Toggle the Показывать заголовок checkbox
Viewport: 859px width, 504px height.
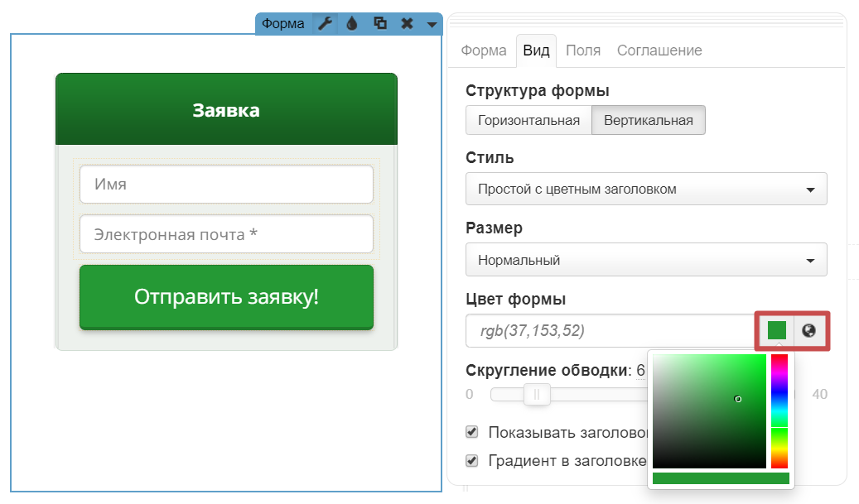pyautogui.click(x=472, y=431)
